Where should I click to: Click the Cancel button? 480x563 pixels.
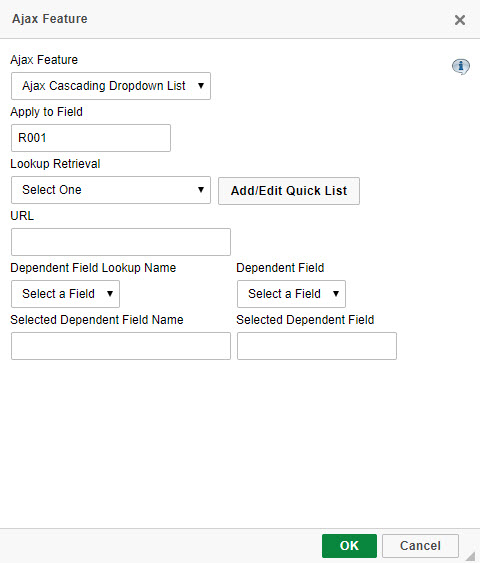tap(420, 546)
